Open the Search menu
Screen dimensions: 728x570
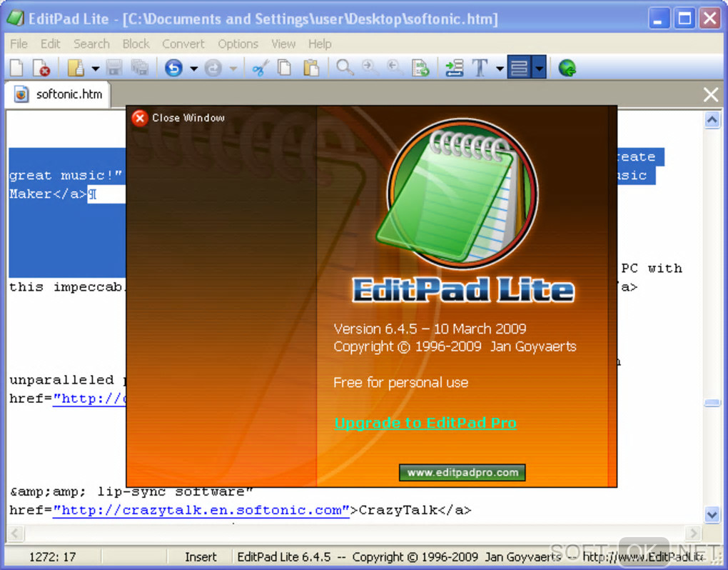(x=91, y=44)
